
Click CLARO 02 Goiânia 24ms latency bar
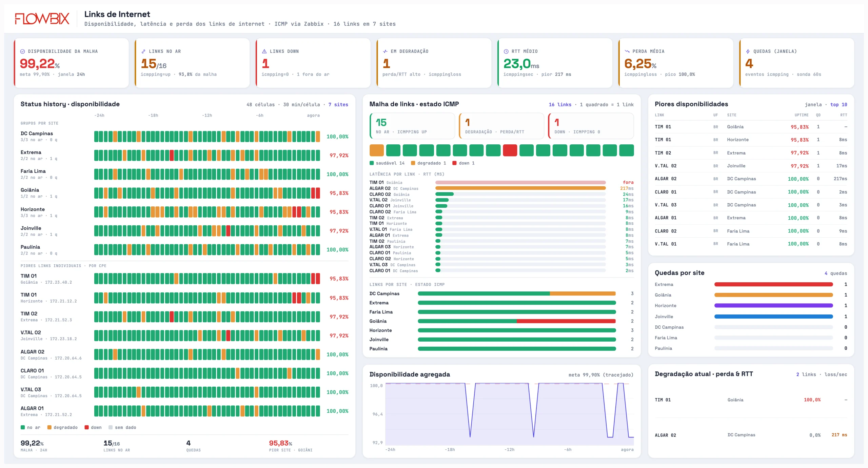(520, 194)
